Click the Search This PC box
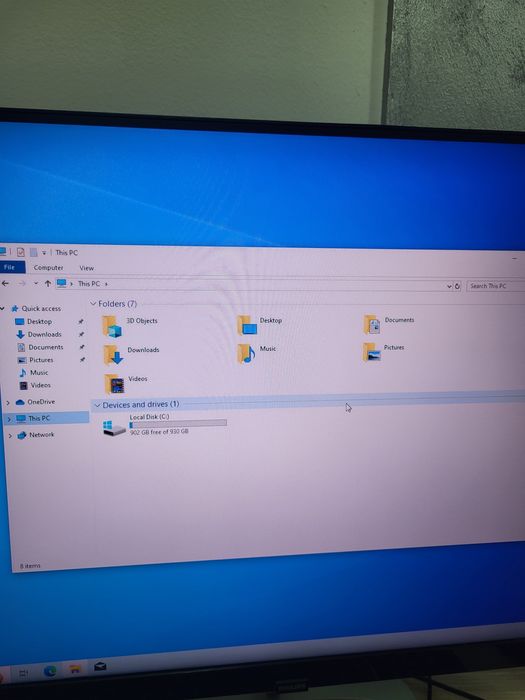Image resolution: width=525 pixels, height=700 pixels. 496,286
